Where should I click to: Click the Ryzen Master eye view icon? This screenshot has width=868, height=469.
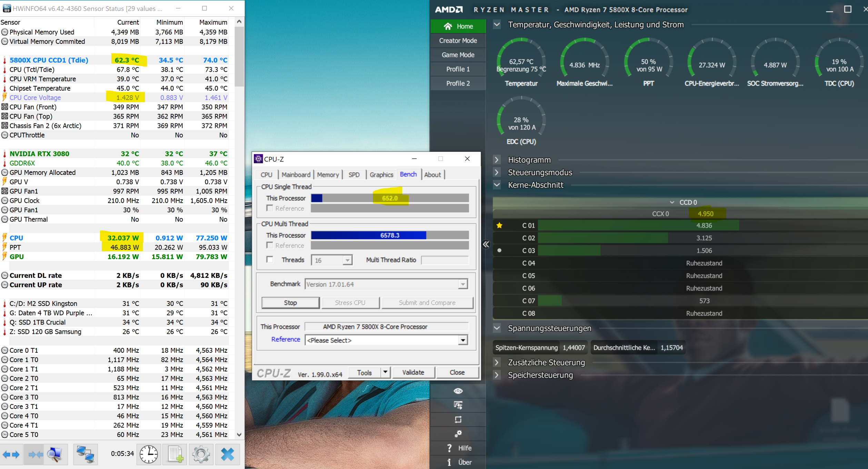coord(458,391)
